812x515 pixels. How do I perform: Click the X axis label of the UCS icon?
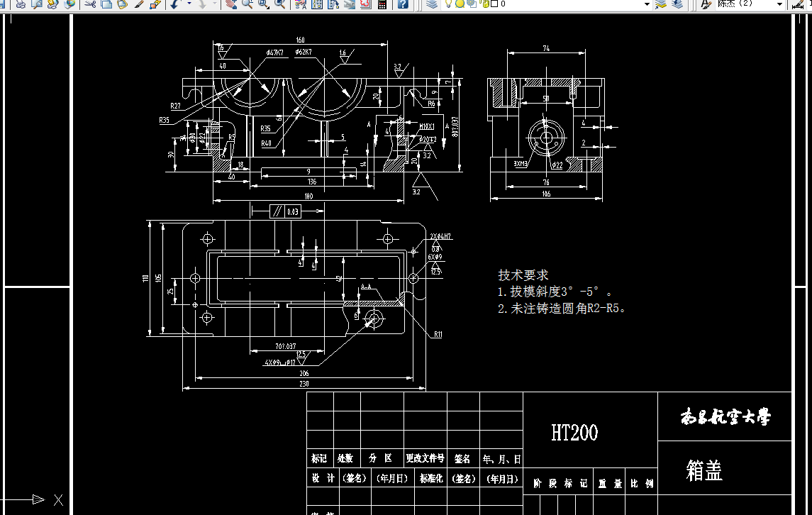tap(58, 499)
